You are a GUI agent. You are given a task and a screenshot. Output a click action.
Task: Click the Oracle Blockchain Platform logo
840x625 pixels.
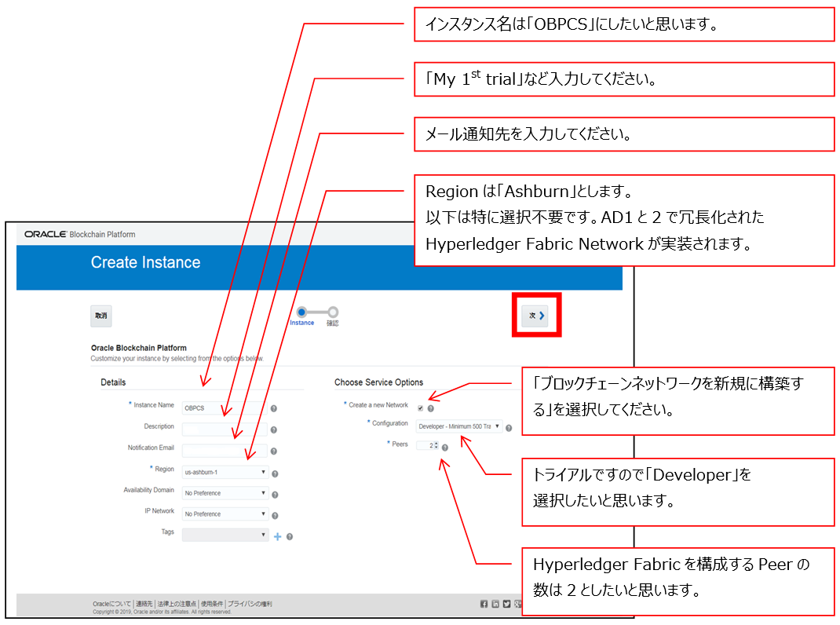[x=80, y=234]
